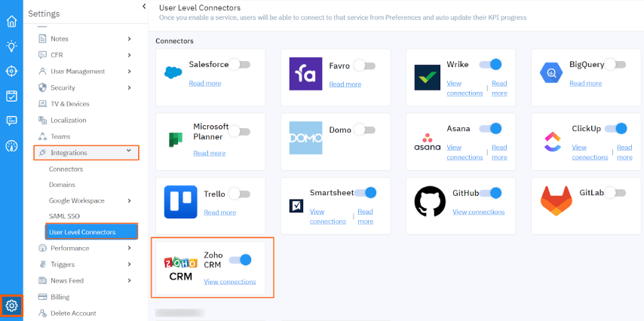Viewport: 644px width, 321px height.
Task: Open Teams settings
Action: (x=60, y=136)
